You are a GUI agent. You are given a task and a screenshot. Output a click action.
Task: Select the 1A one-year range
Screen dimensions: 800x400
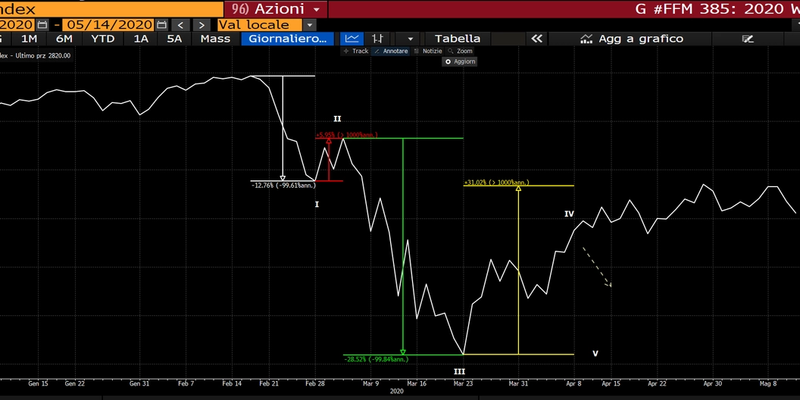coord(141,39)
